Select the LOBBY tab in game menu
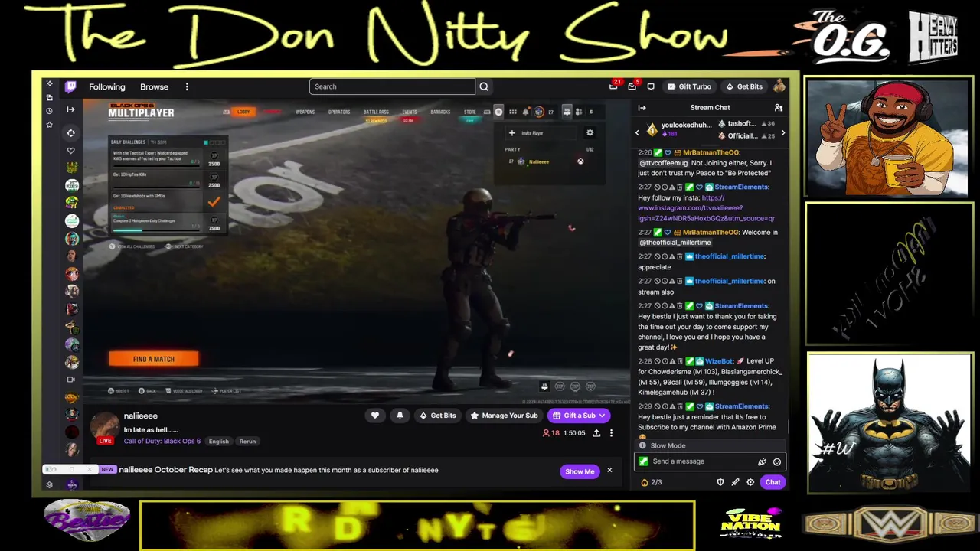This screenshot has width=980, height=551. coord(243,112)
